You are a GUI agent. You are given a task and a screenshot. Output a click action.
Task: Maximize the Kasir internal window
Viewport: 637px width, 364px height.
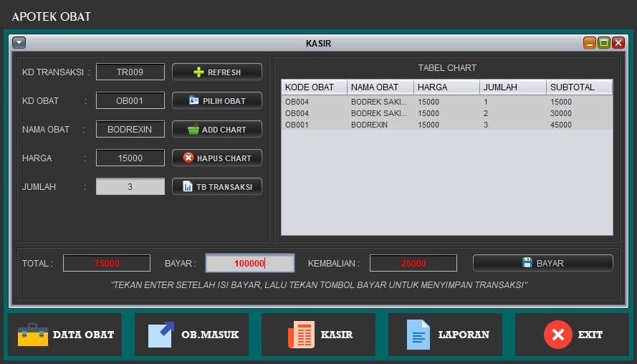pyautogui.click(x=604, y=43)
